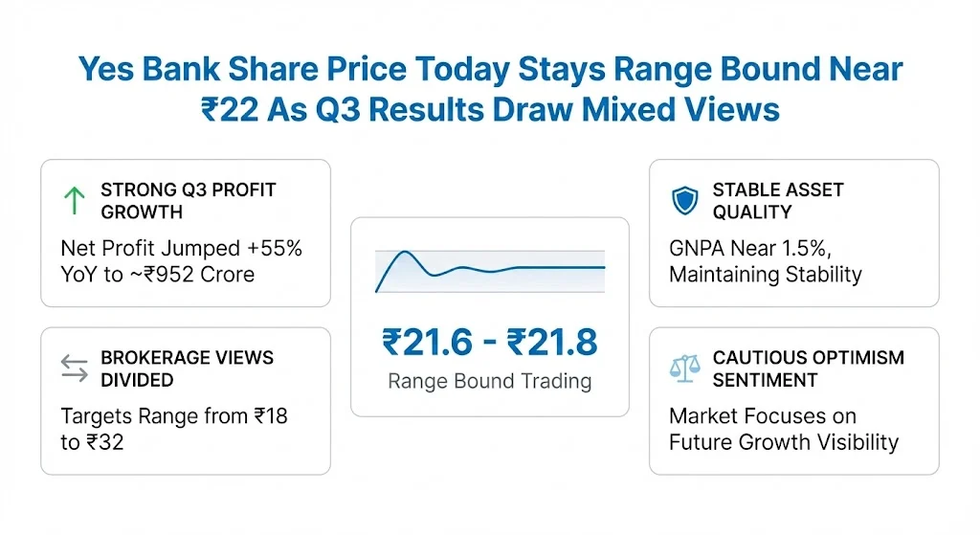
Task: Select the "BROKERAGE VIEWS DIVIDED" heading
Action: 187,368
